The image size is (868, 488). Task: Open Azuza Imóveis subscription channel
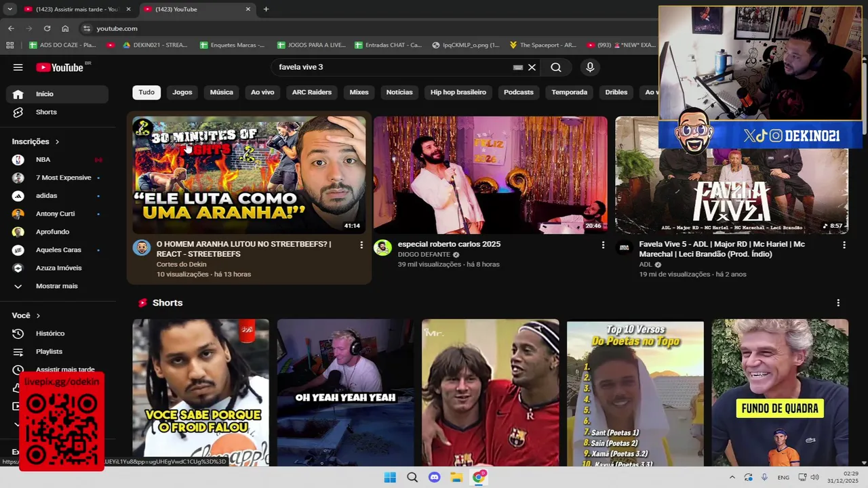57,268
